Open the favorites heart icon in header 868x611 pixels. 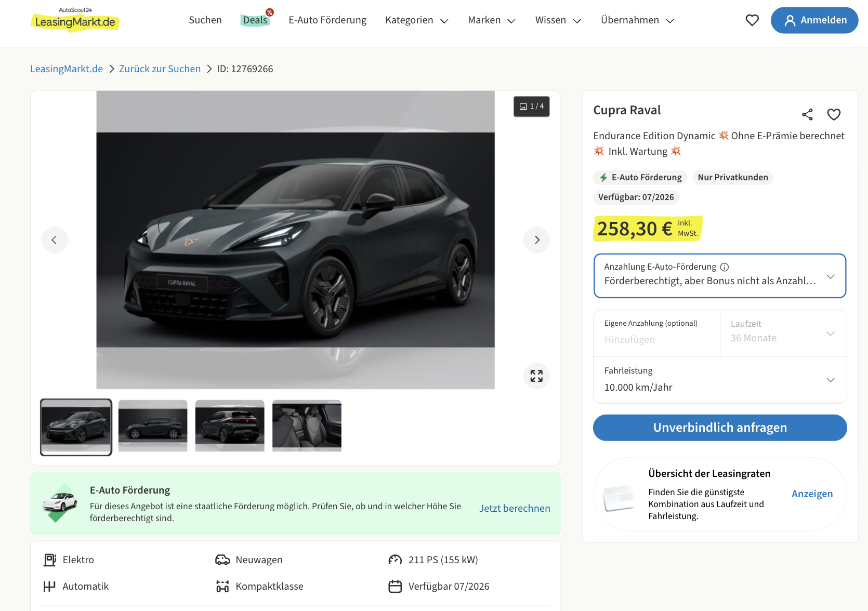[x=752, y=20]
